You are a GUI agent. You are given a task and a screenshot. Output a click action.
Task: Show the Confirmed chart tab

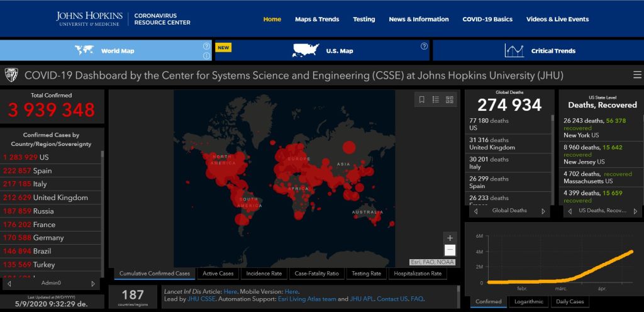coord(488,302)
